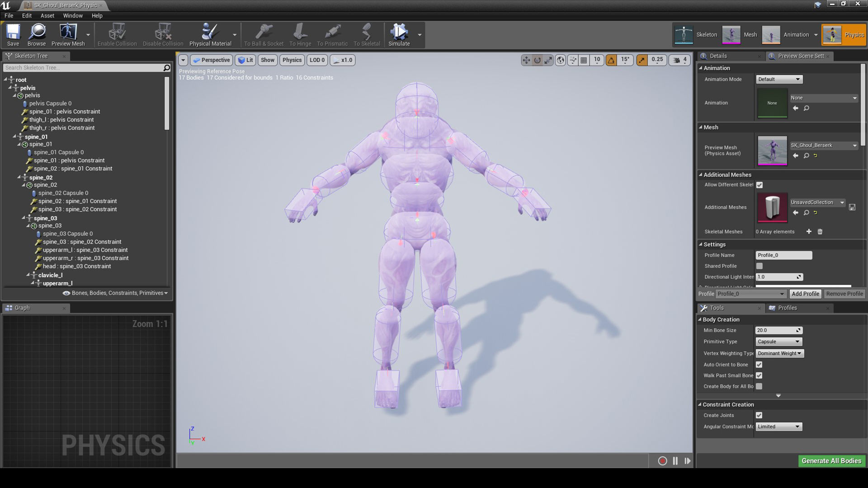Image resolution: width=868 pixels, height=488 pixels.
Task: Collapse the spine_02 tree node
Action: (x=19, y=177)
